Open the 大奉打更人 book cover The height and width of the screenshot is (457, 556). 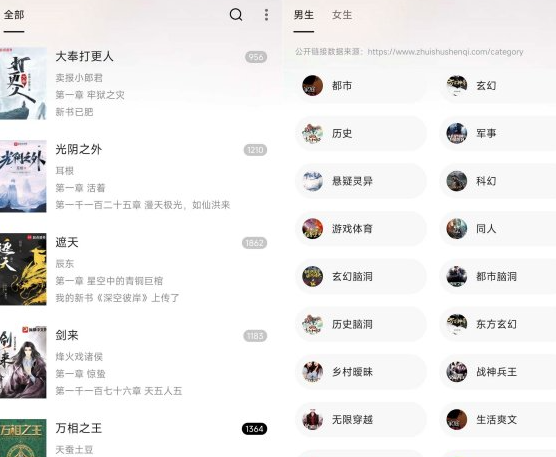(23, 83)
